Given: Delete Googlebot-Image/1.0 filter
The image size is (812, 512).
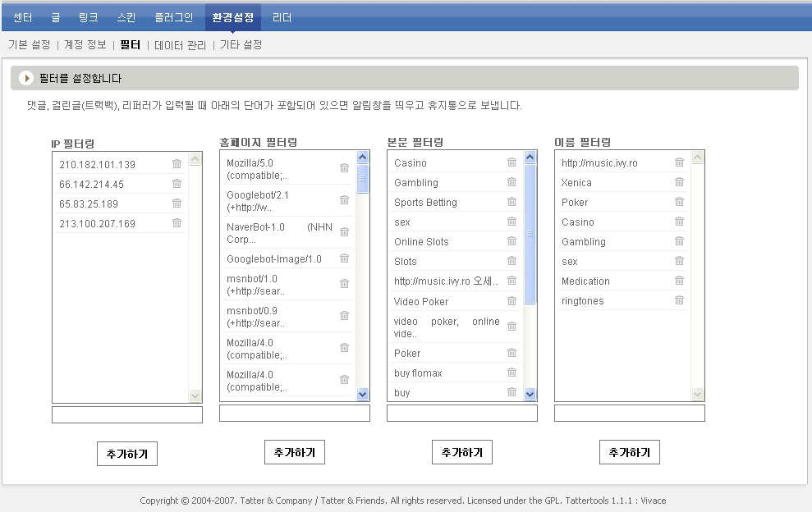Looking at the screenshot, I should (344, 258).
